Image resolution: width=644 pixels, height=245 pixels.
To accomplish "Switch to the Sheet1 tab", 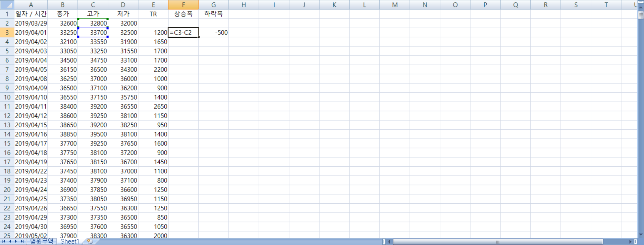I will coord(70,241).
